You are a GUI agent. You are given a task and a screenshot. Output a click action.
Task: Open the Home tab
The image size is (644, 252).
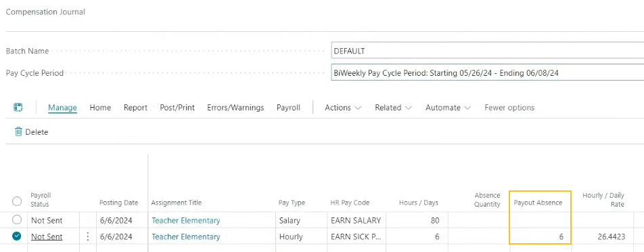pos(100,108)
